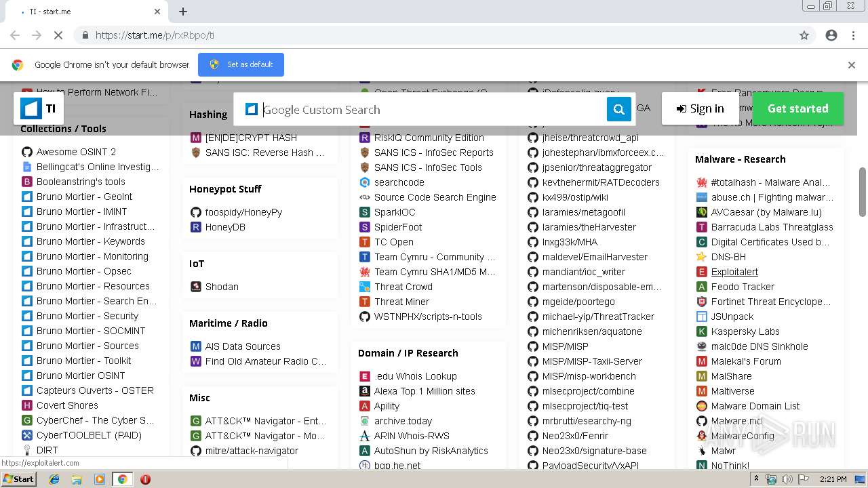Select the TI - start.me browser tab
Screen dimensions: 868x488
pos(88,12)
